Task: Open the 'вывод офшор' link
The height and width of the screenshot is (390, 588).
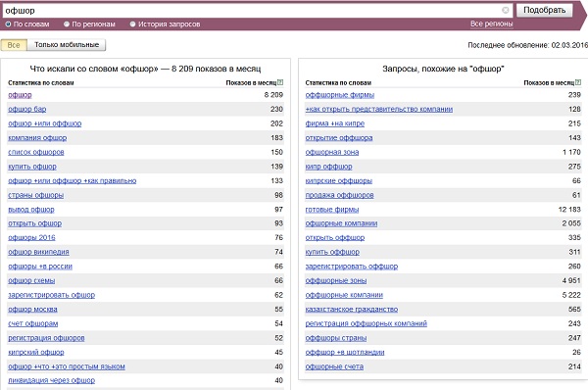Action: pos(31,210)
